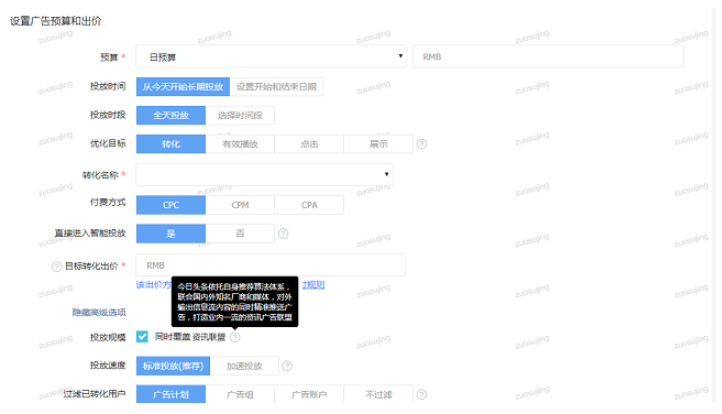Click question mark icon before 目标转化出价 label
Image resolution: width=722 pixels, height=414 pixels.
[x=56, y=266]
